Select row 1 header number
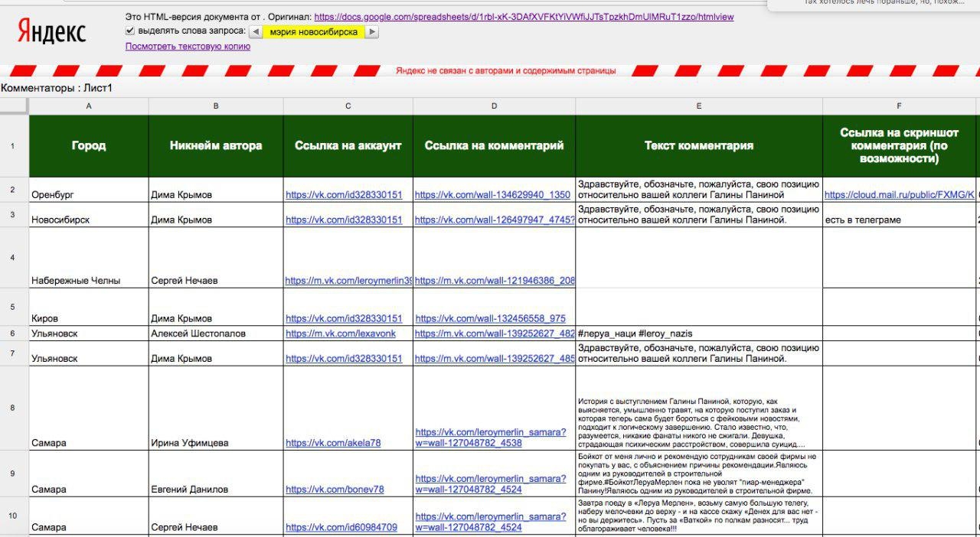Screen dimensions: 980x537 point(14,146)
